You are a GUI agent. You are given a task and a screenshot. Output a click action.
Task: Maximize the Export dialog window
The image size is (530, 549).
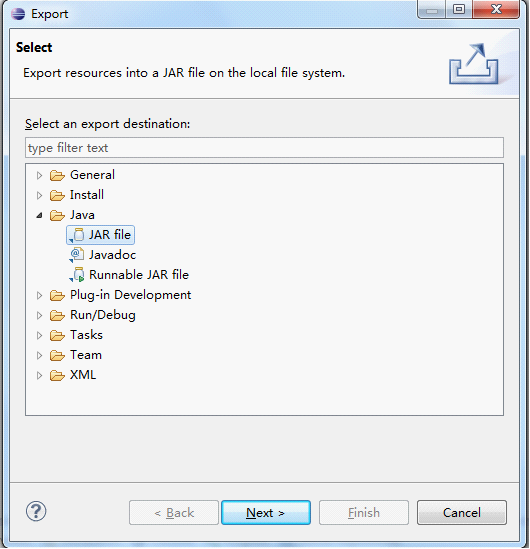click(x=459, y=9)
